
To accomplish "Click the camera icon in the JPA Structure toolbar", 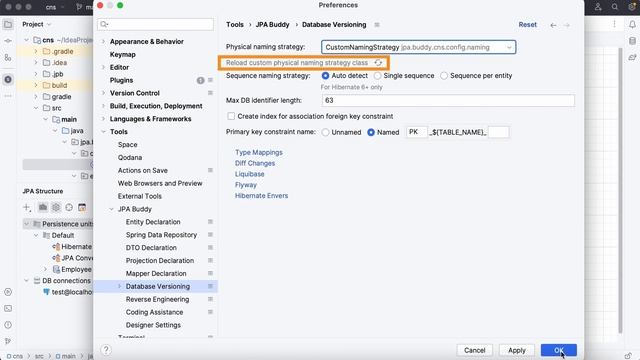I will point(42,207).
